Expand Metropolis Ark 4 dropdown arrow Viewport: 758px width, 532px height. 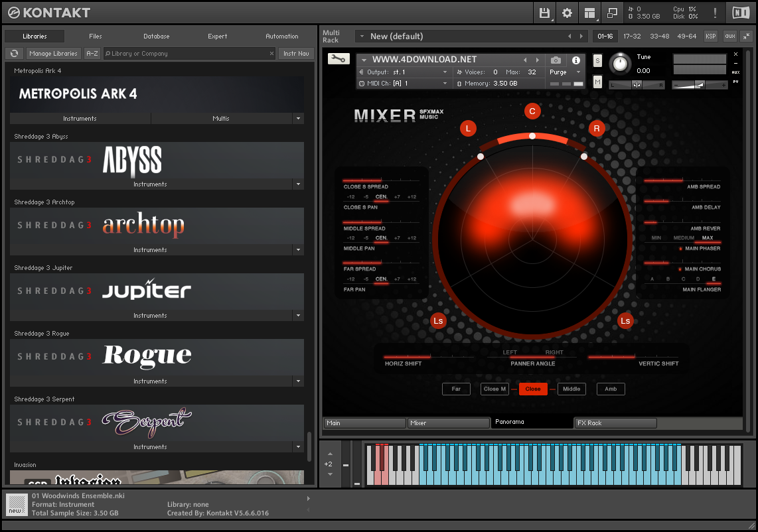tap(298, 118)
